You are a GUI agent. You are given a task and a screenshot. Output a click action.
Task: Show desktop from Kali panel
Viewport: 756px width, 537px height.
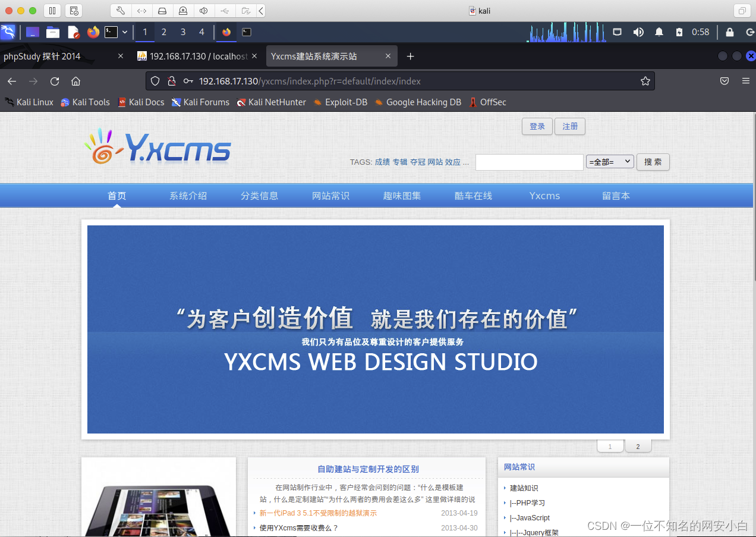click(33, 32)
